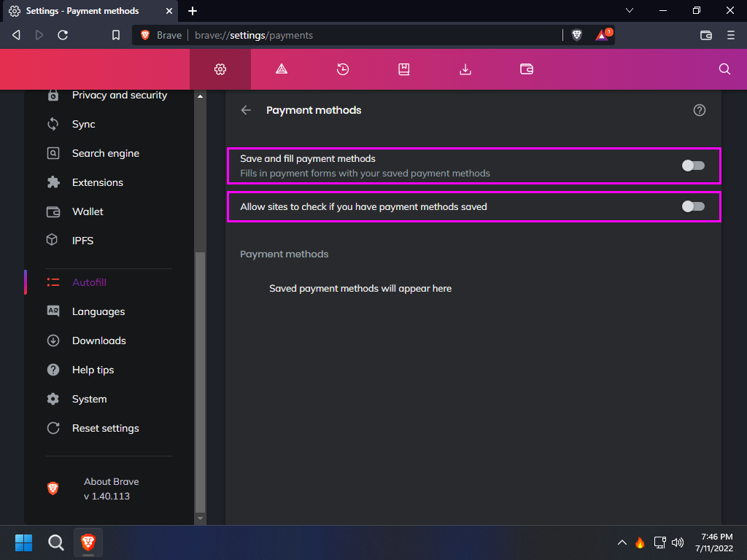Click the Brave Rewards icon with notification badge

pos(603,35)
